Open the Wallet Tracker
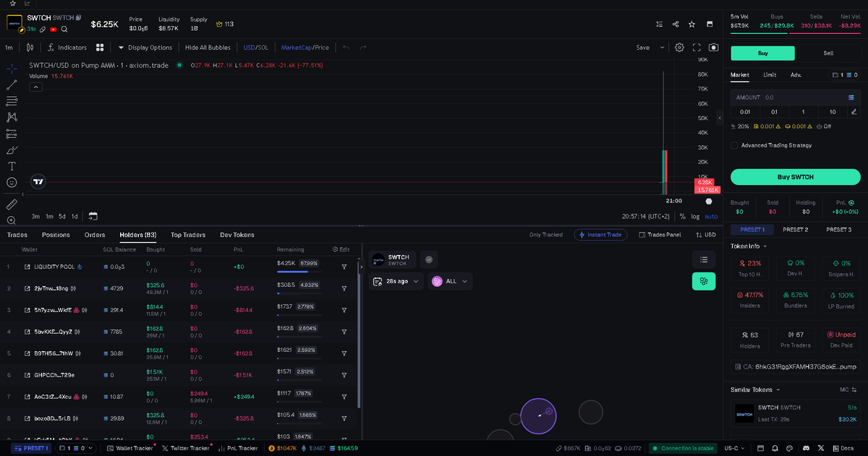868x456 pixels. coord(130,448)
